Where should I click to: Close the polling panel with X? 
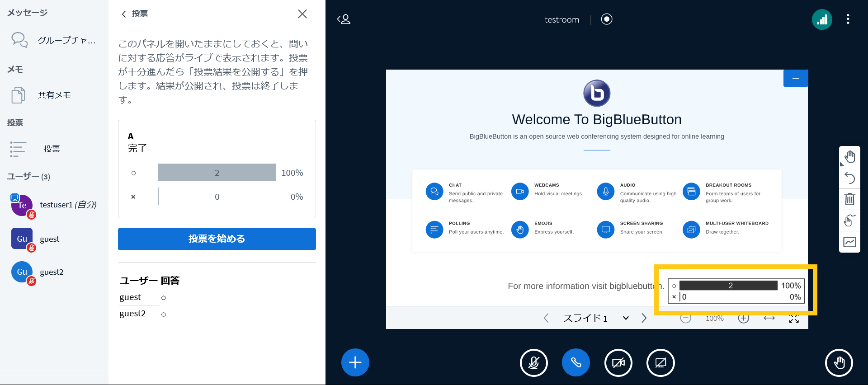coord(302,14)
